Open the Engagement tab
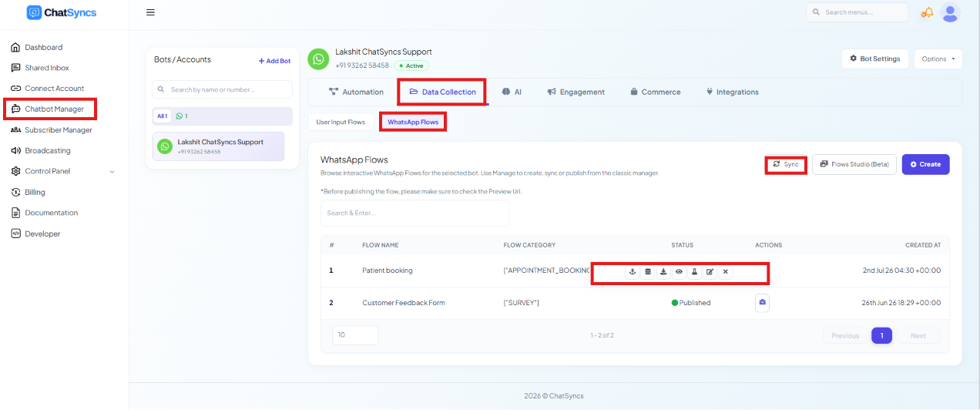This screenshot has width=980, height=410. [x=576, y=92]
